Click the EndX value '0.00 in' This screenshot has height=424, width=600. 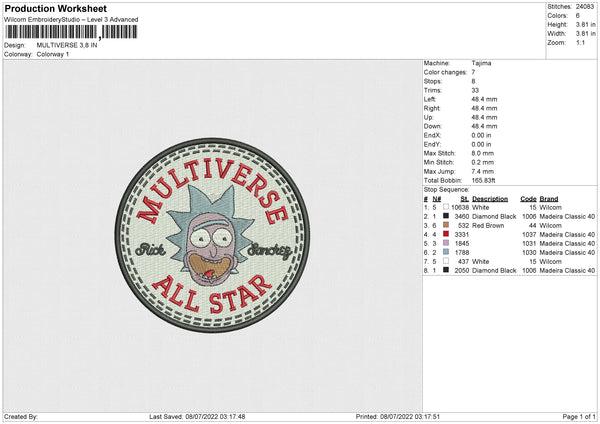(481, 135)
